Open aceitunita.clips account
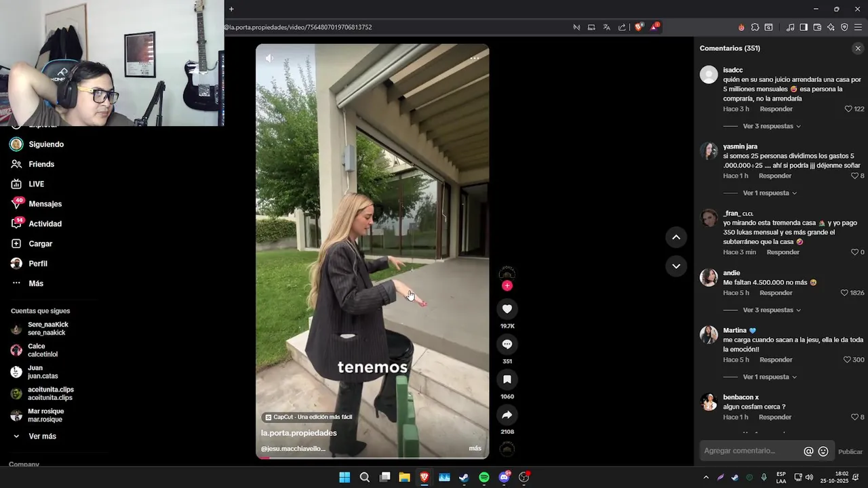 click(x=50, y=394)
